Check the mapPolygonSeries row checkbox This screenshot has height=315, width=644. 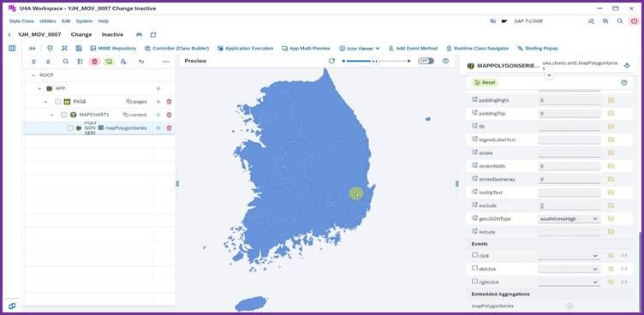tap(70, 128)
